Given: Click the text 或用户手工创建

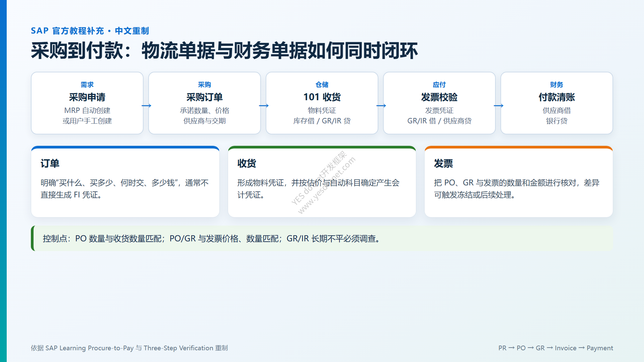Looking at the screenshot, I should (x=87, y=121).
